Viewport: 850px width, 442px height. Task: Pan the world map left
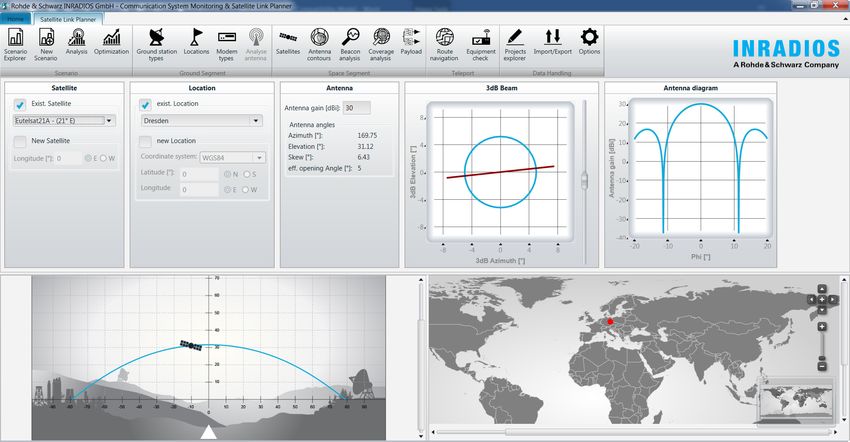(812, 299)
